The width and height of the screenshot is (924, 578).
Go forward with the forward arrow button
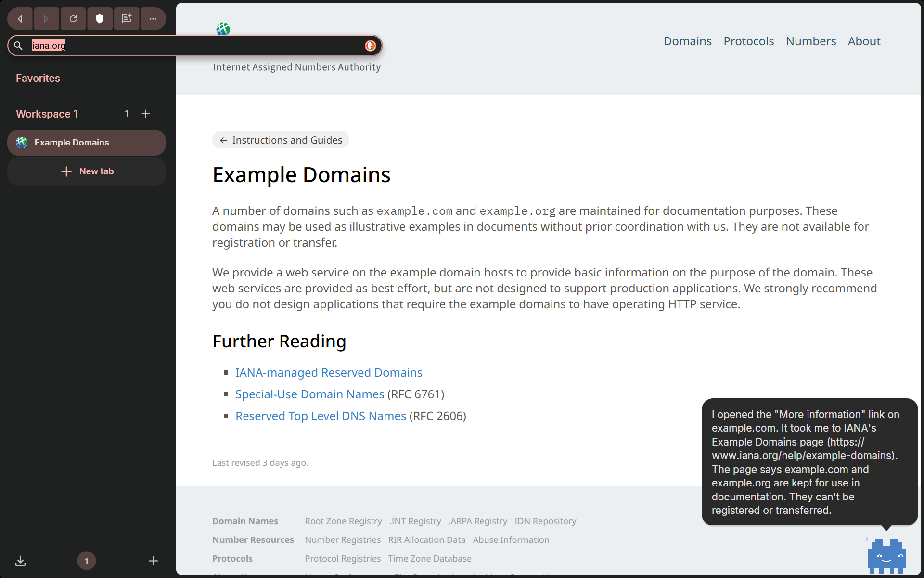(46, 19)
